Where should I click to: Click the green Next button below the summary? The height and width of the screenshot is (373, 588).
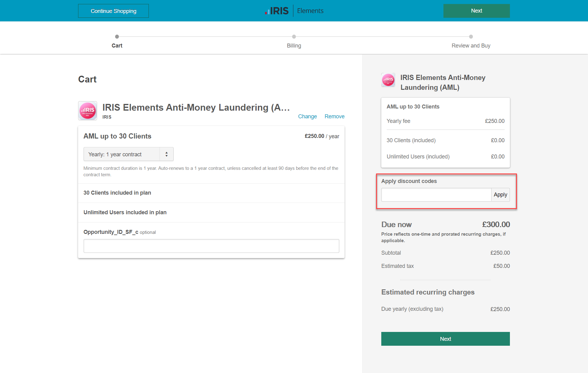[x=445, y=339]
